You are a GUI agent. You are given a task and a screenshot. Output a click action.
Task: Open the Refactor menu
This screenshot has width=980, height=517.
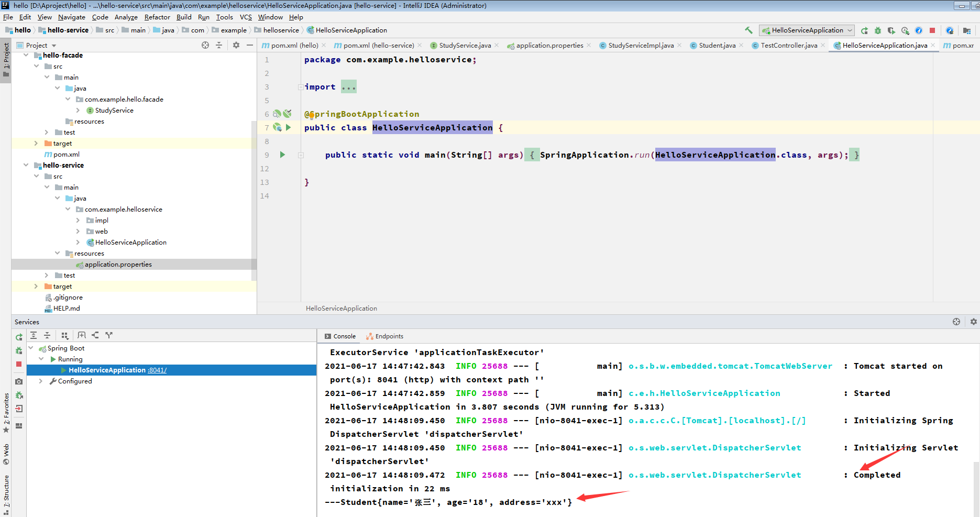coord(157,17)
